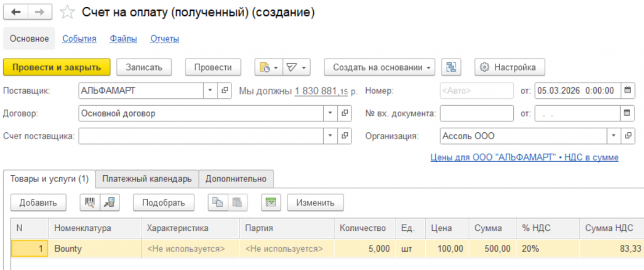Go forward with the right arrow button
Viewport: 644px width, 270px height.
pyautogui.click(x=40, y=13)
